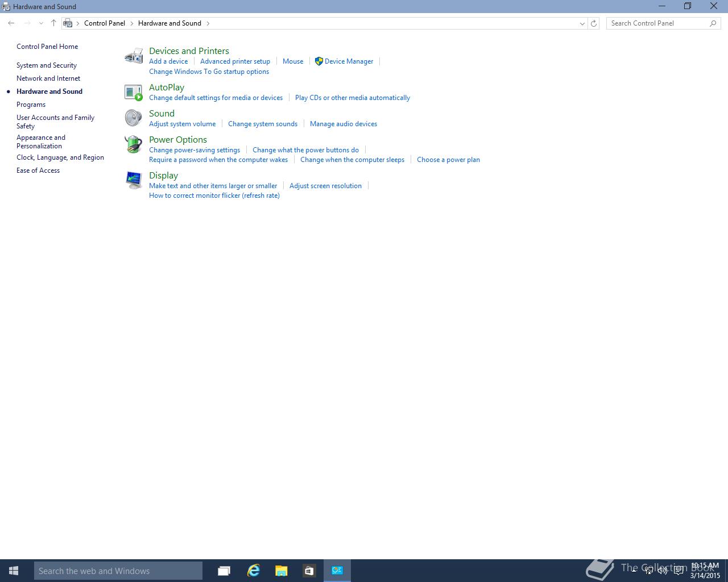Viewport: 728px width, 582px height.
Task: Open Change Windows To Go startup options
Action: coord(209,72)
